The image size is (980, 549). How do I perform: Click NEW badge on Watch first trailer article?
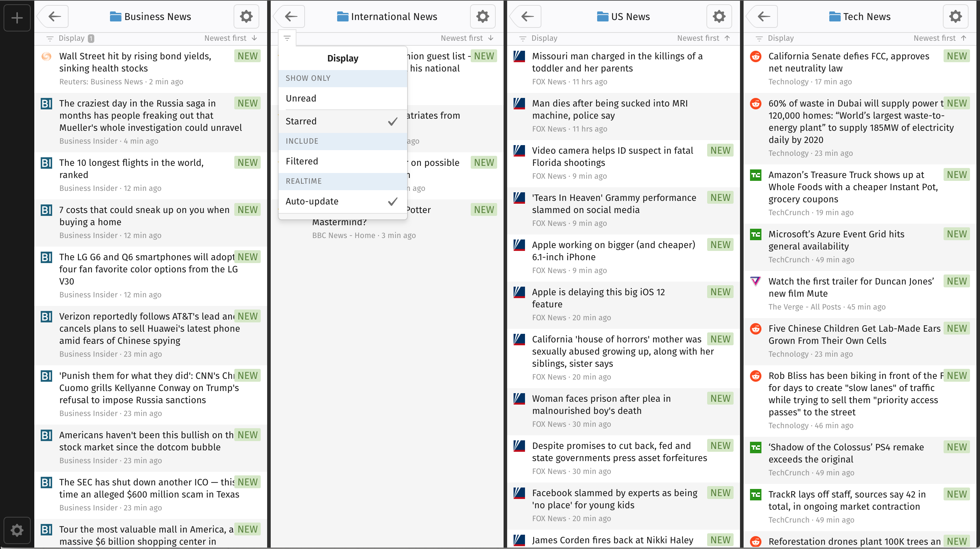click(956, 282)
